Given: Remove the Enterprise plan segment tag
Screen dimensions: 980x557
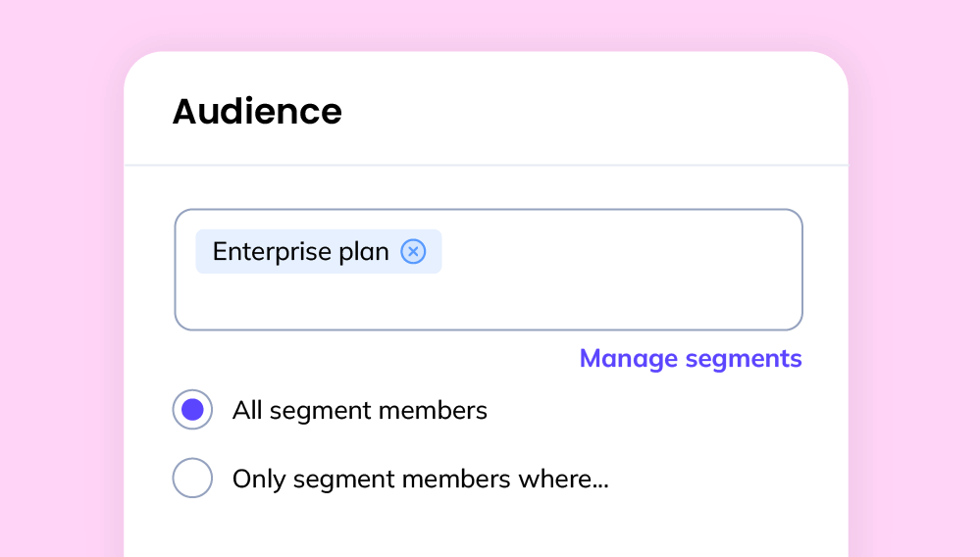Looking at the screenshot, I should pyautogui.click(x=414, y=252).
